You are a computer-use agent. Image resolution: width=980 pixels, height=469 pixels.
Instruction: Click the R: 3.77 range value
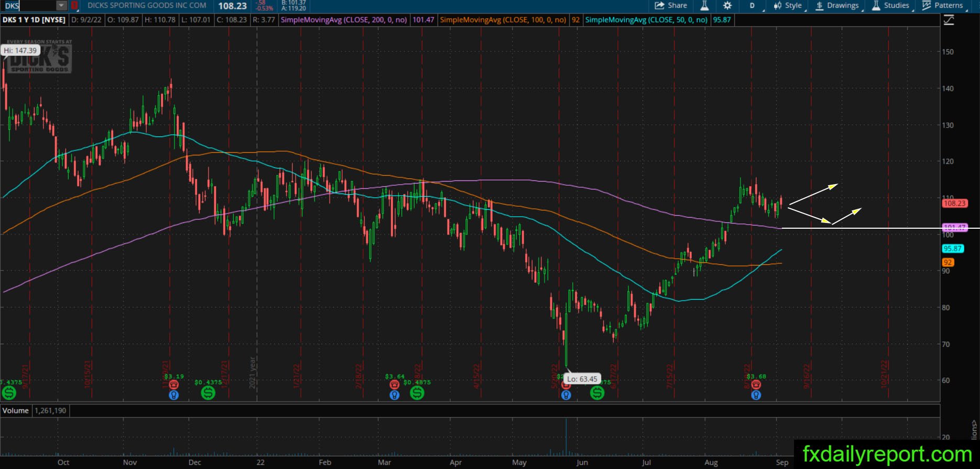point(264,20)
